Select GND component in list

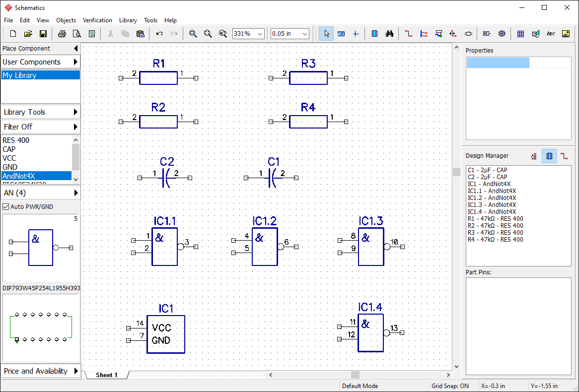coord(36,167)
